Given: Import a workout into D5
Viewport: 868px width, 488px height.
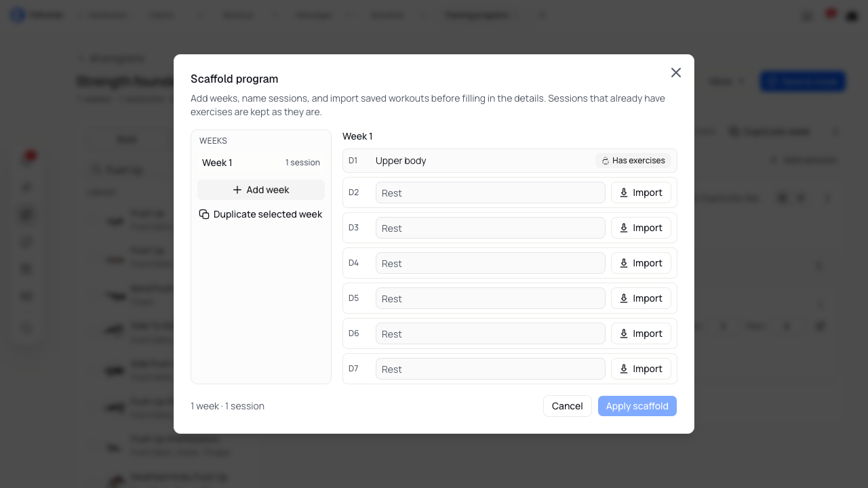Looking at the screenshot, I should (x=641, y=298).
